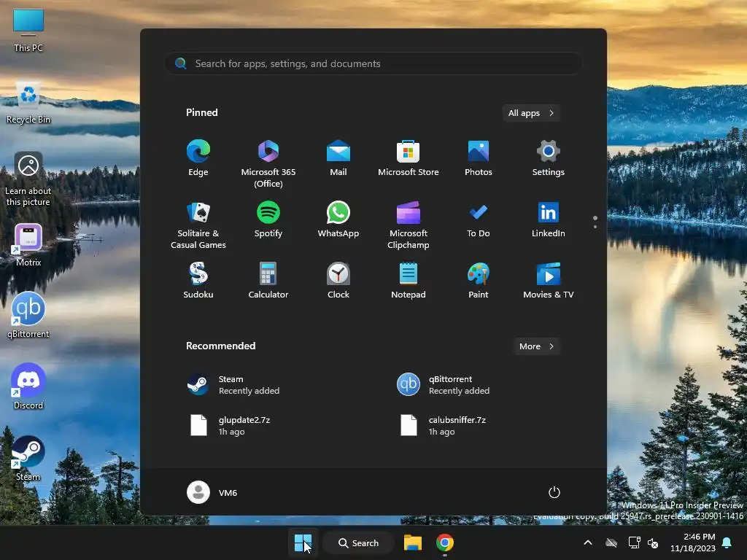Show hidden system tray icons
Image resolution: width=747 pixels, height=560 pixels.
(x=588, y=542)
